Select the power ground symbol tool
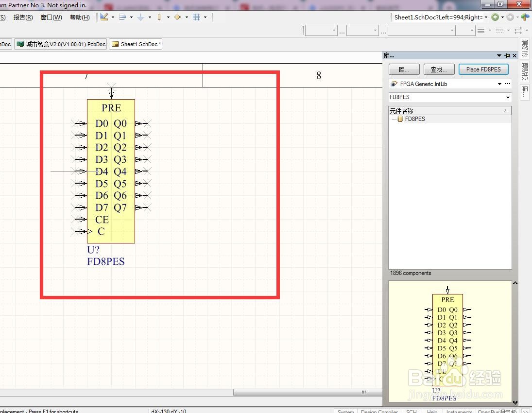Viewport: 532px width, 413px height. [141, 17]
